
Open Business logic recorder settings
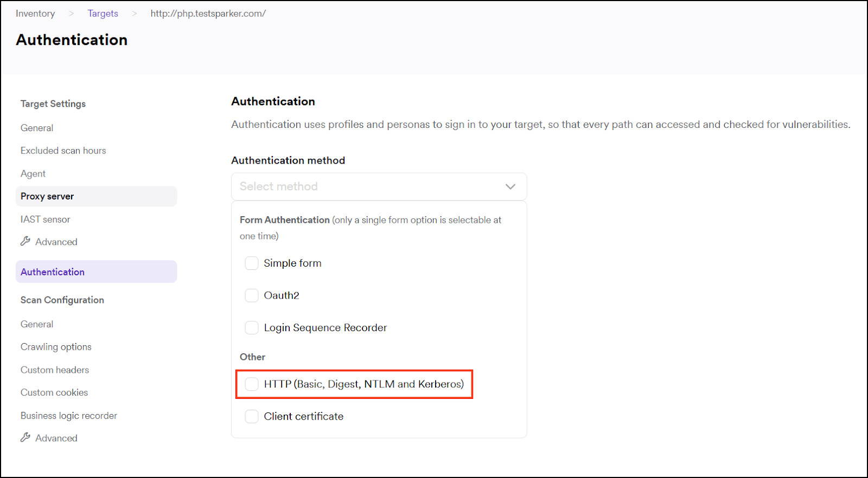click(68, 415)
